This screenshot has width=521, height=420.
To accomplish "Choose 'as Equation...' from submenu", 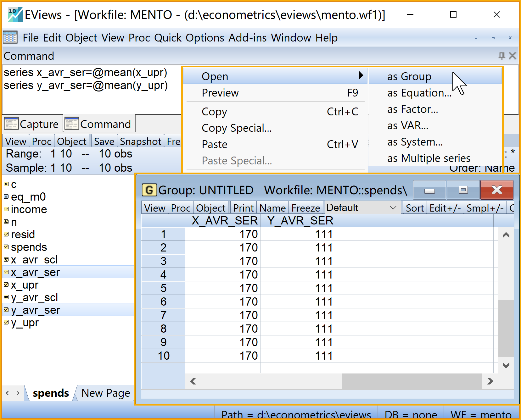I will tap(419, 93).
